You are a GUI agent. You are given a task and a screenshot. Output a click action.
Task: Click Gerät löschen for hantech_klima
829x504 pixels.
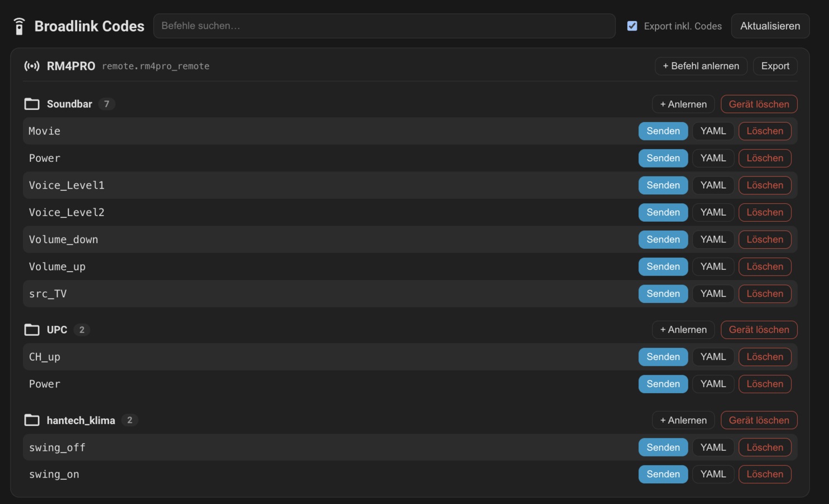(x=759, y=420)
